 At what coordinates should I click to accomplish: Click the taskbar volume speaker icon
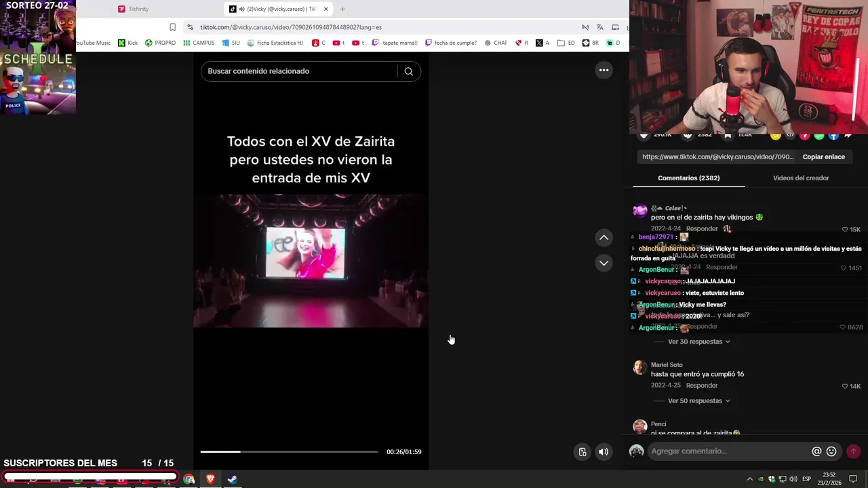(793, 479)
